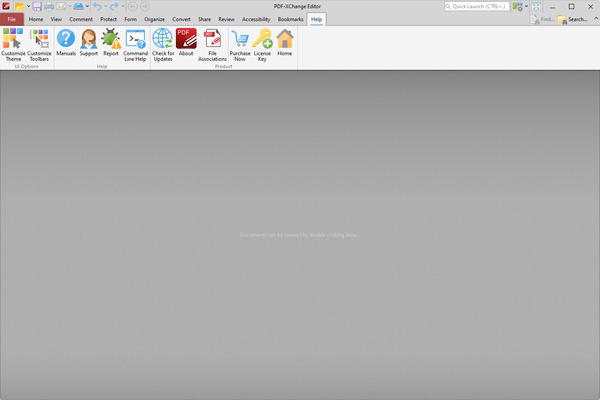600x400 pixels.
Task: Switch to the Protect tab
Action: pos(109,19)
